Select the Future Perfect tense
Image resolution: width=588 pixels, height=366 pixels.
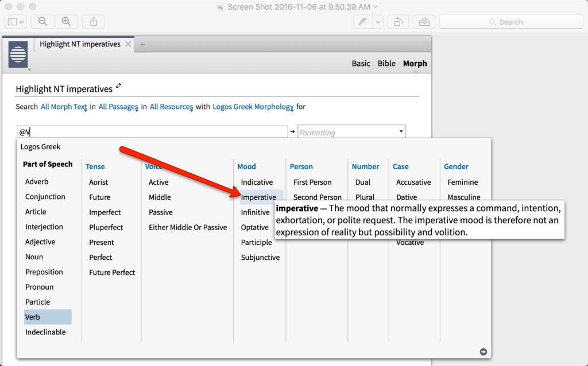pos(112,272)
